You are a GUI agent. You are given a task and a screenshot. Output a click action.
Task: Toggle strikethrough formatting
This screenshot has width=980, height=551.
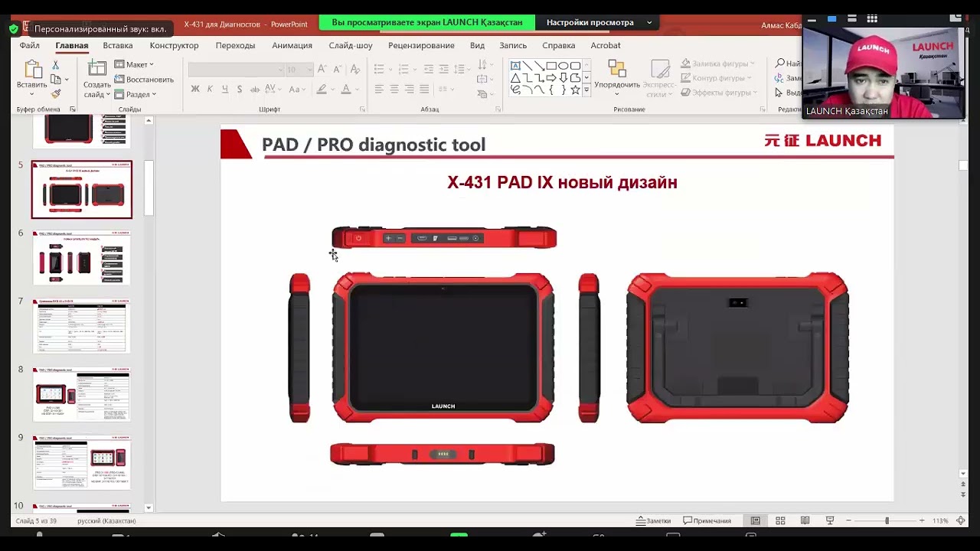click(x=254, y=90)
